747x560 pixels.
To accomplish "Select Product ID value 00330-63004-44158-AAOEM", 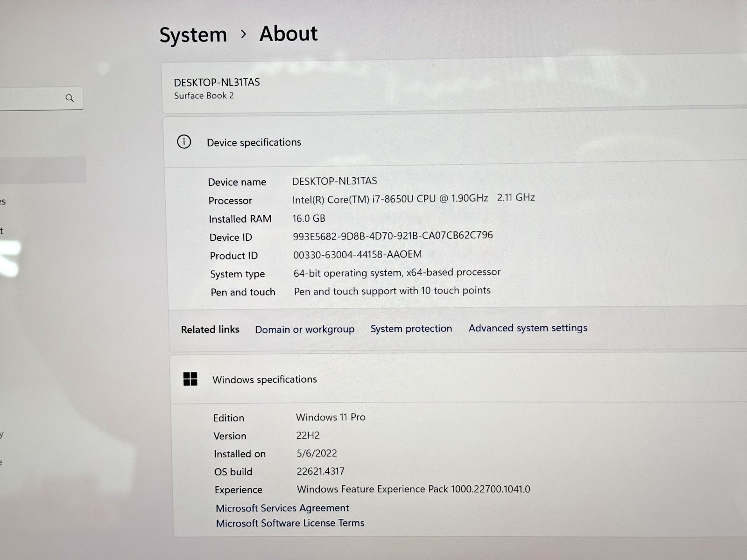I will pyautogui.click(x=357, y=254).
